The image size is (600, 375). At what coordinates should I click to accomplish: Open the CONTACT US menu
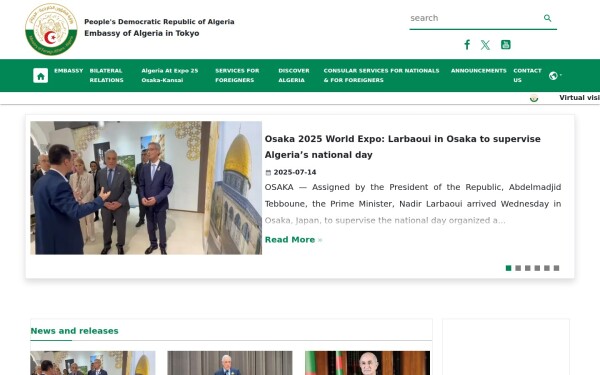pyautogui.click(x=527, y=75)
